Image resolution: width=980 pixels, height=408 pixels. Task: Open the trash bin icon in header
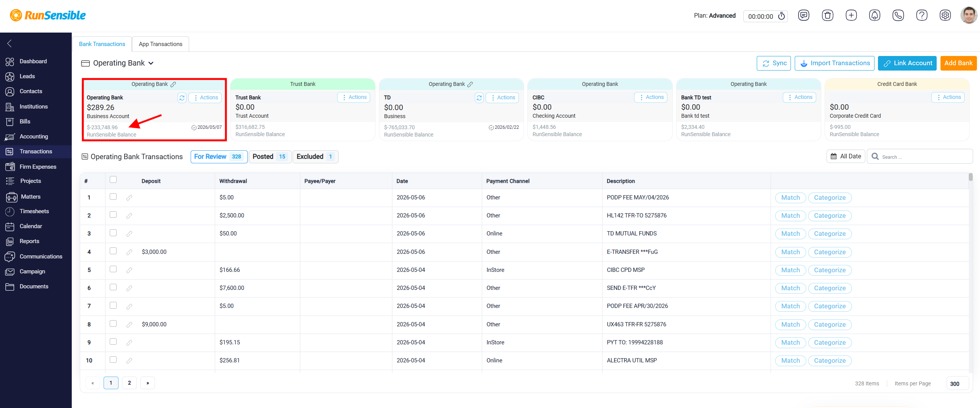827,15
